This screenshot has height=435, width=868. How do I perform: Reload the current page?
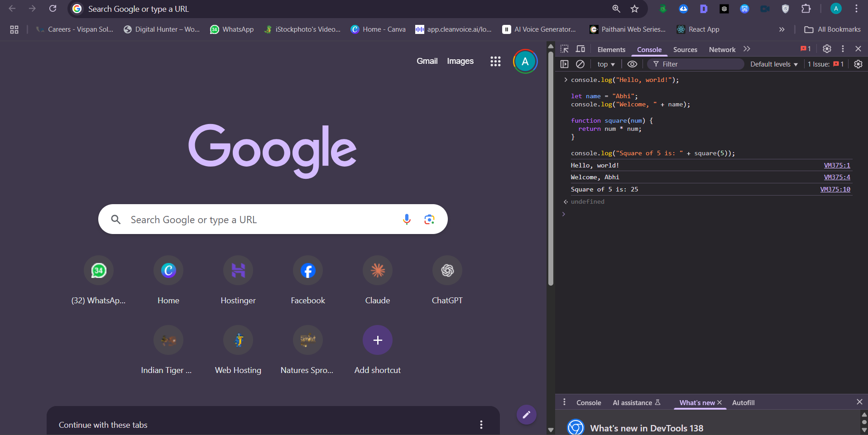pos(53,9)
